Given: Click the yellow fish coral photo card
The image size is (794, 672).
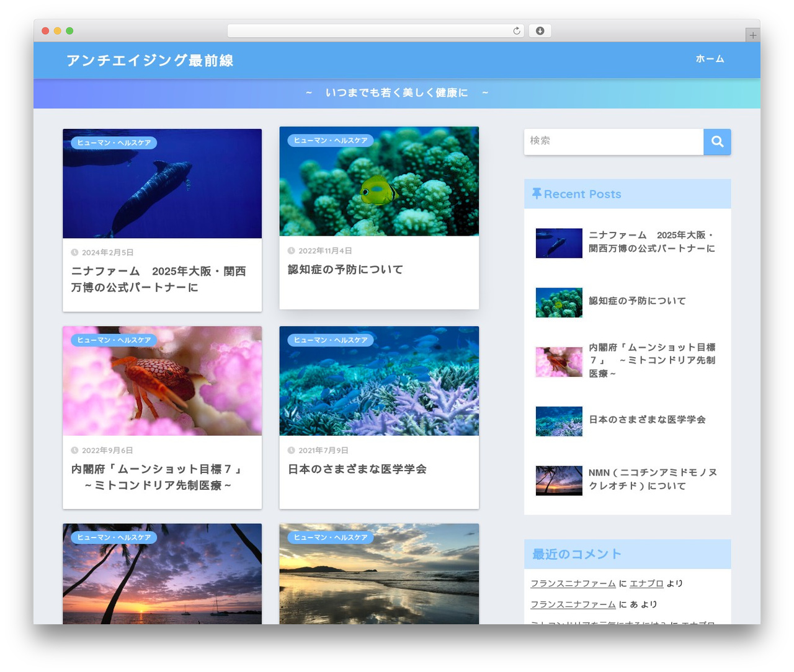Looking at the screenshot, I should point(379,181).
